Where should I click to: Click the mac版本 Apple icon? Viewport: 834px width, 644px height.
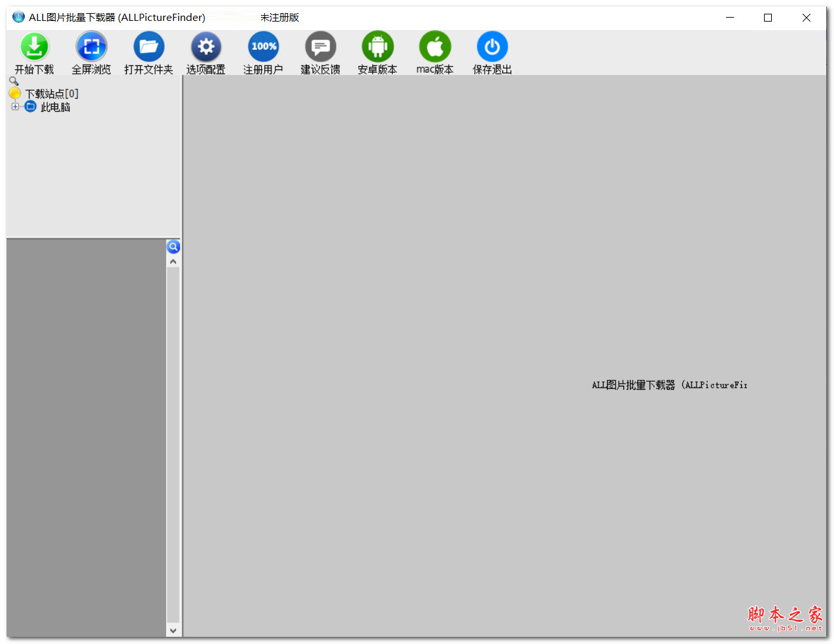(434, 46)
